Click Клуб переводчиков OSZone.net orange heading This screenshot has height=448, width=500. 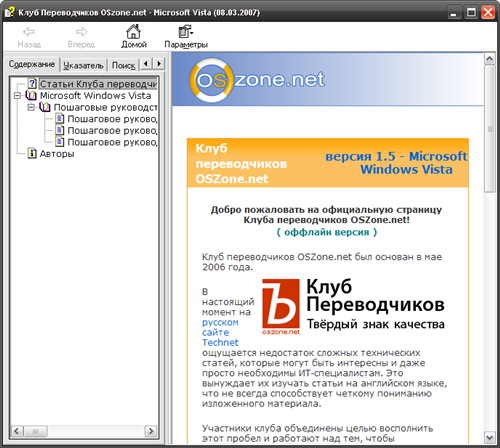pos(241,164)
